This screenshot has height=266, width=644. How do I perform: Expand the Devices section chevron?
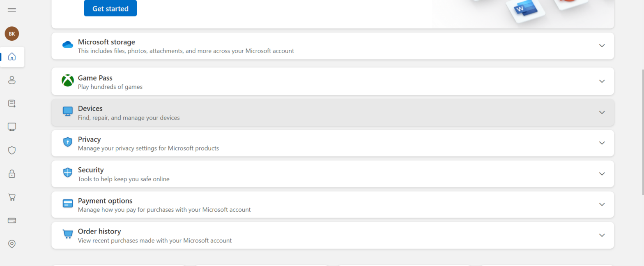pos(602,112)
